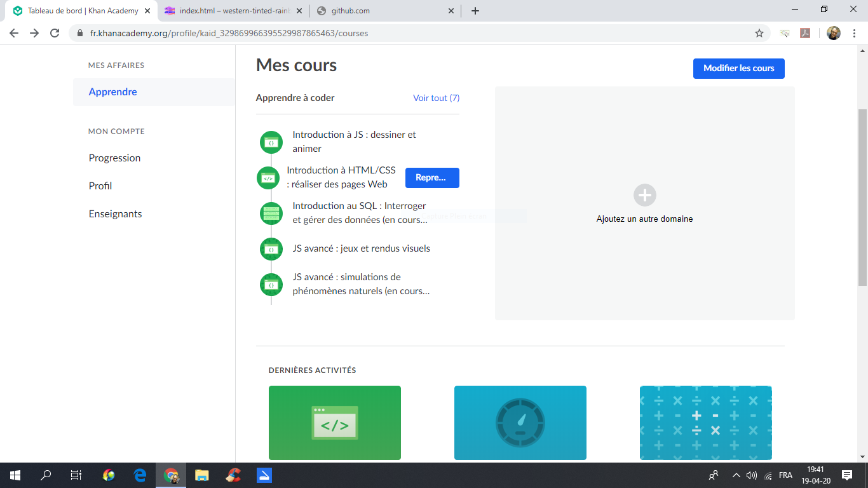Open Profil in the sidebar
Screen dimensions: 868x488
(x=100, y=186)
